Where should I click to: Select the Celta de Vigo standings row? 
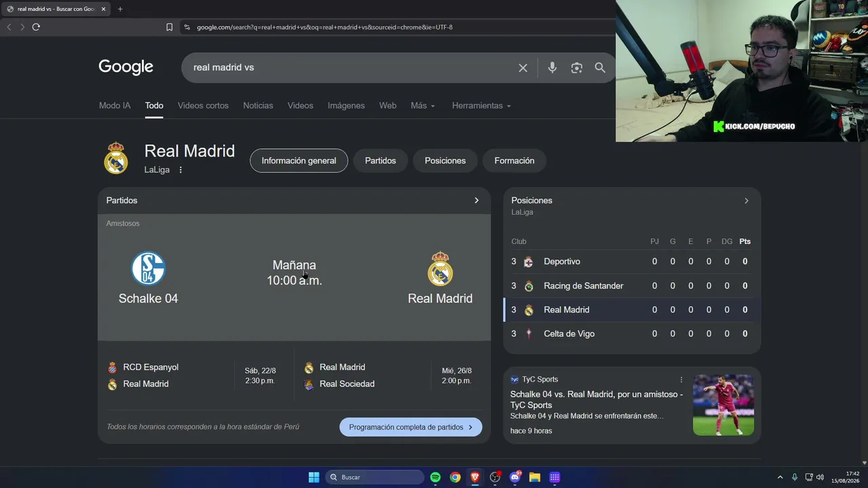tap(632, 333)
